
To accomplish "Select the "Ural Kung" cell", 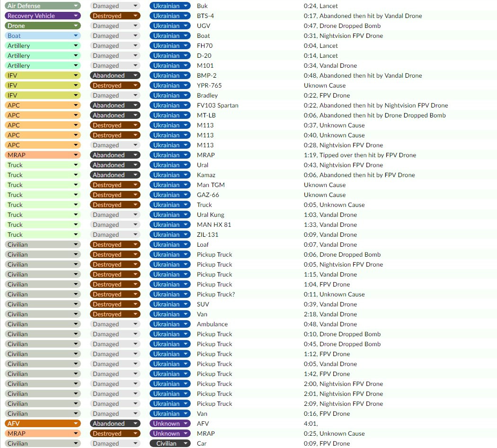I will (x=211, y=215).
